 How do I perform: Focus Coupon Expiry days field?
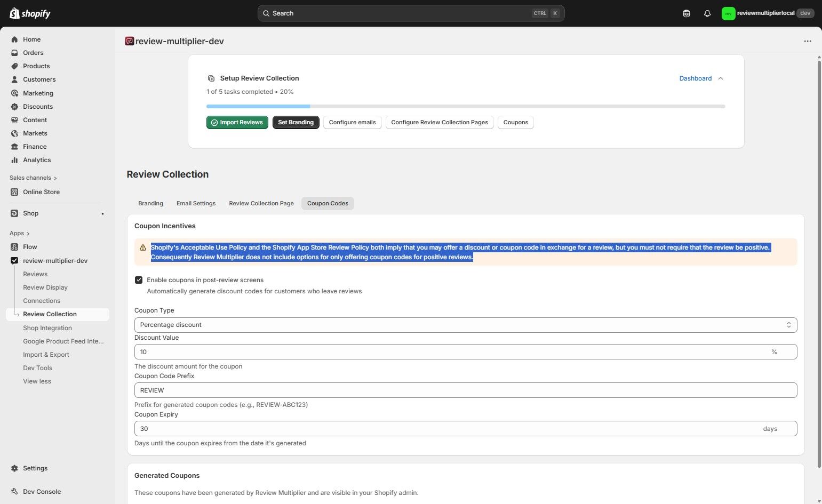click(x=466, y=429)
